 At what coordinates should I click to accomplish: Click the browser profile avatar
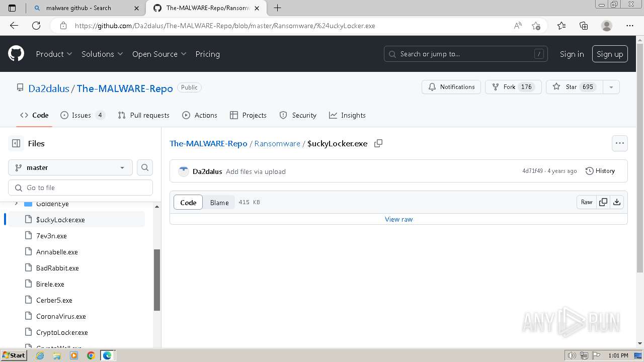coord(607,26)
